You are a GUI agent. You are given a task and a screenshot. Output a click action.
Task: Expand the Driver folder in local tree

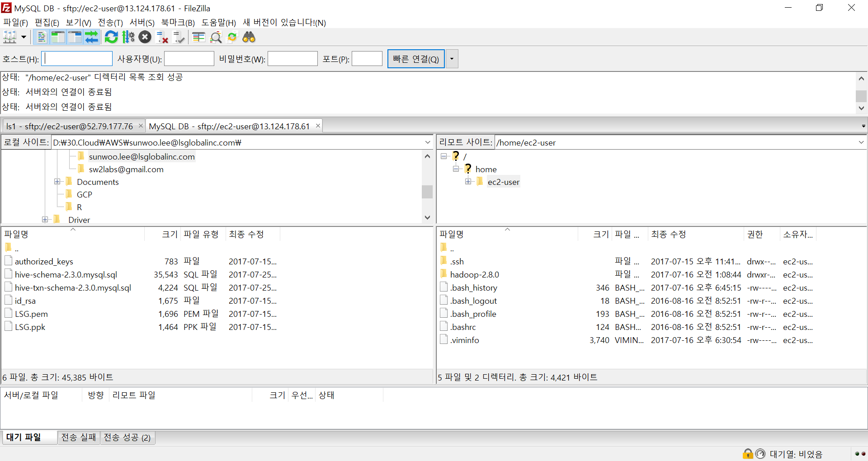point(45,220)
